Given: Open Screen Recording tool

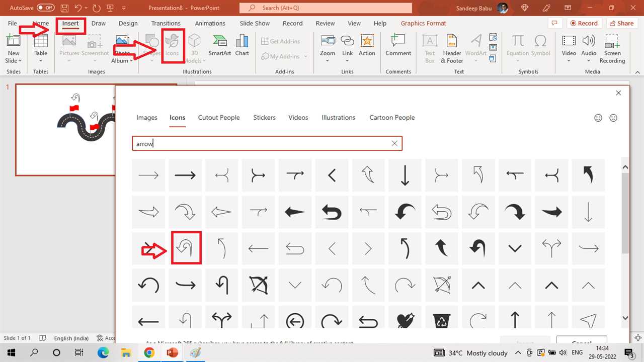Looking at the screenshot, I should click(x=612, y=49).
